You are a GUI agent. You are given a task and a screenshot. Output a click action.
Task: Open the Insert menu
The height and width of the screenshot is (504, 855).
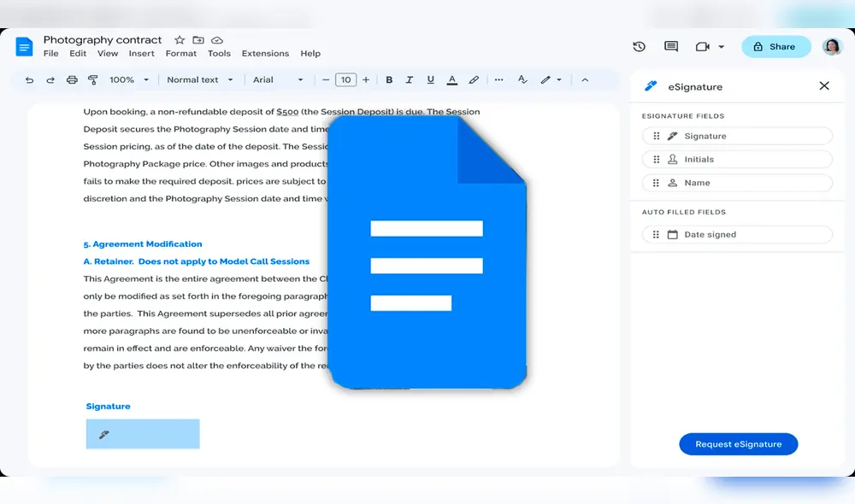(x=142, y=53)
